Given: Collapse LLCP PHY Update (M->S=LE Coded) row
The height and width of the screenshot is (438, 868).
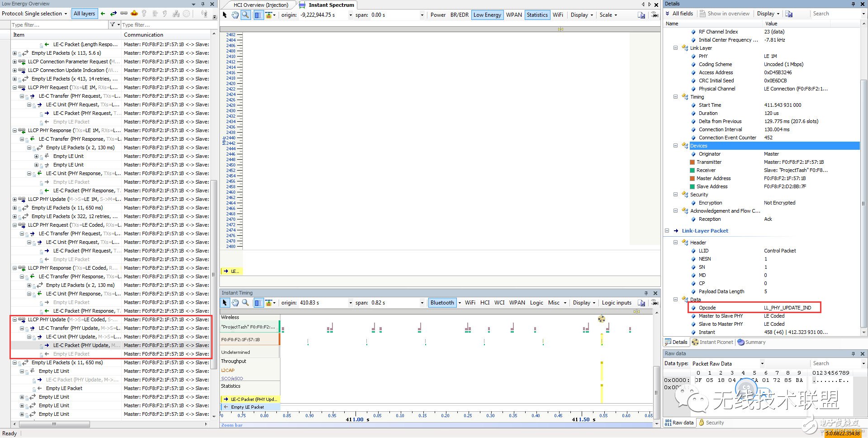Looking at the screenshot, I should click(x=14, y=319).
